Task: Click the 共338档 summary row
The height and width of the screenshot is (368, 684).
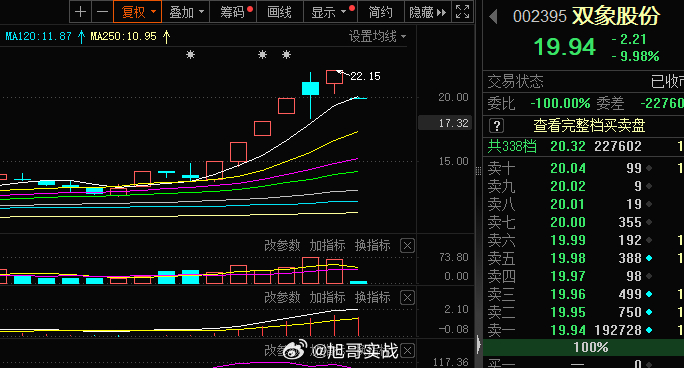Action: (x=583, y=146)
